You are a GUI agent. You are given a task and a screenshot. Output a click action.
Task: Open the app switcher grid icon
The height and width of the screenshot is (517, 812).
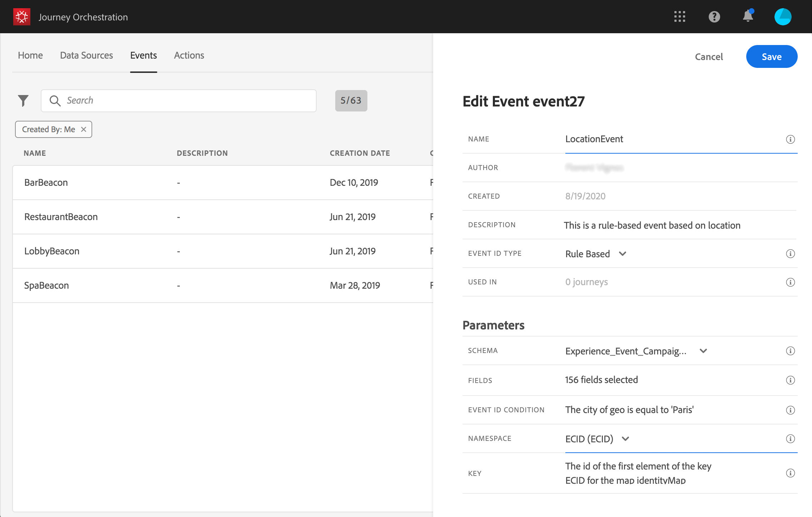[x=679, y=17]
